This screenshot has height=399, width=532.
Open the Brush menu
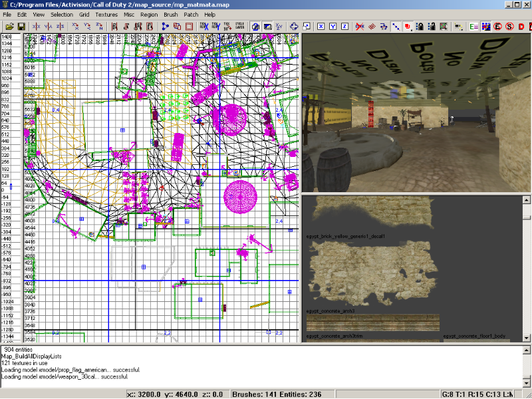pyautogui.click(x=171, y=15)
